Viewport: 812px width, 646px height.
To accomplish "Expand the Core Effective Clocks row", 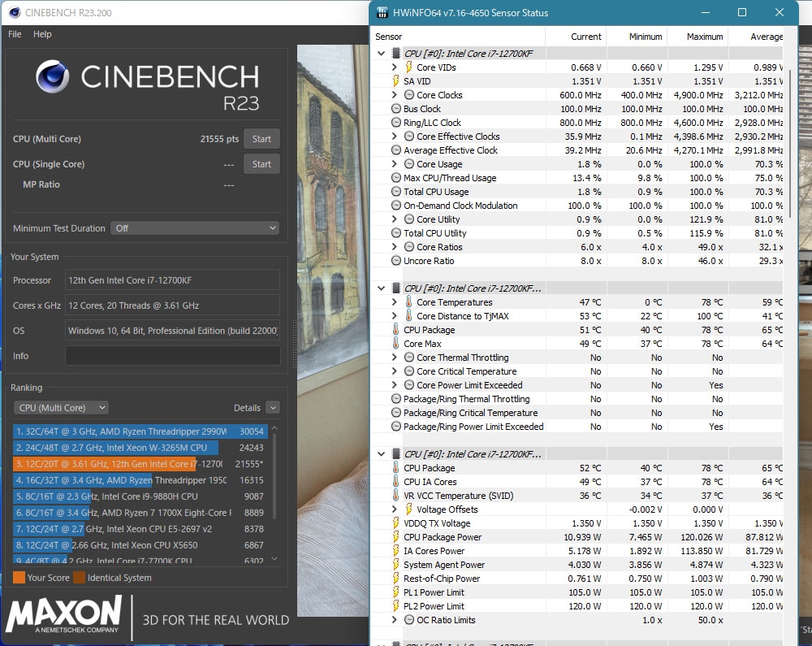I will (x=394, y=137).
